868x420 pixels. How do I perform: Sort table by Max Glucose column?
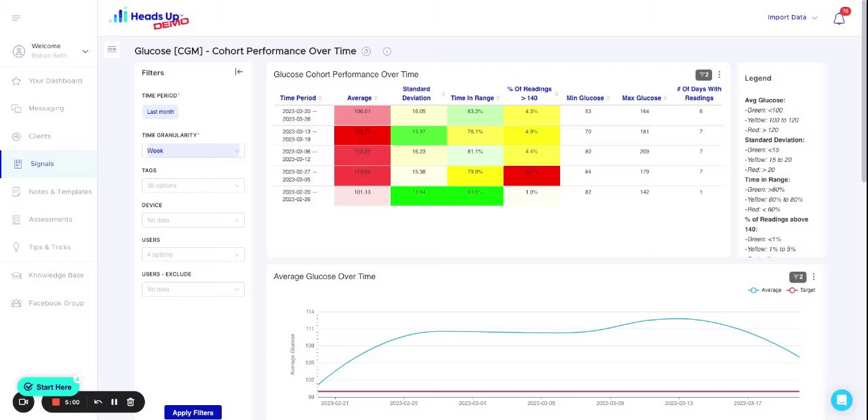[644, 98]
